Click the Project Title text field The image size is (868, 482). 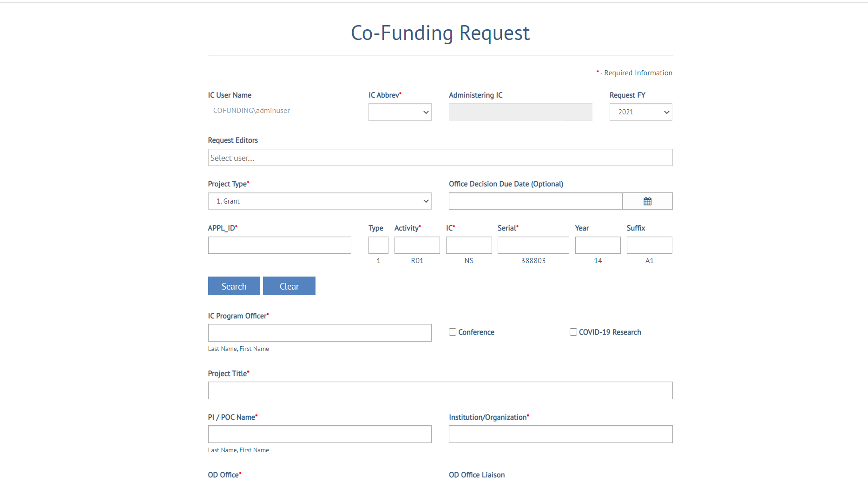pos(440,390)
